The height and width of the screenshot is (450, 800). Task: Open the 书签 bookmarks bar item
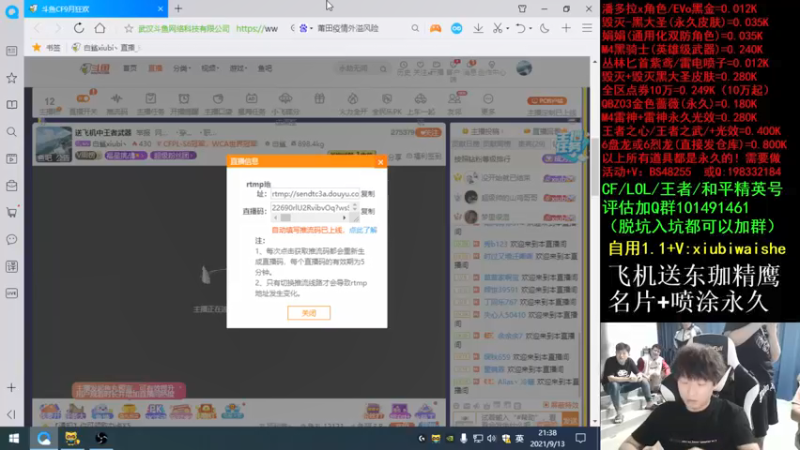46,47
